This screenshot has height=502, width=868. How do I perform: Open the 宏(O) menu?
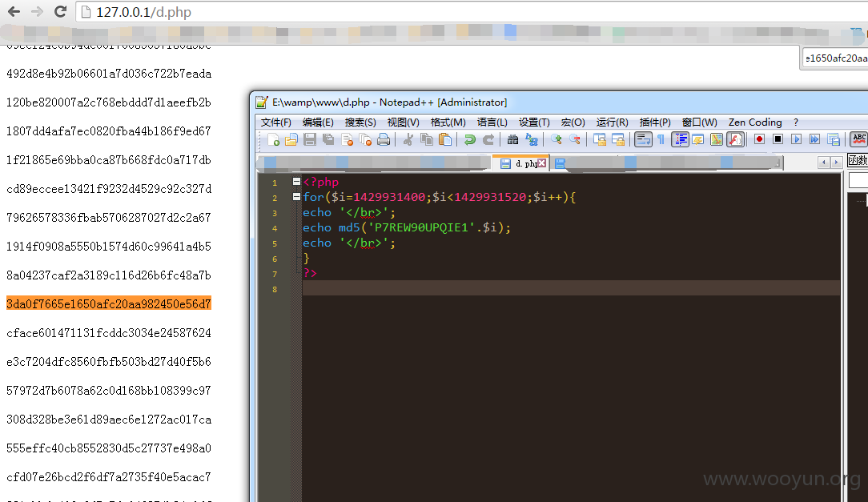coord(573,122)
